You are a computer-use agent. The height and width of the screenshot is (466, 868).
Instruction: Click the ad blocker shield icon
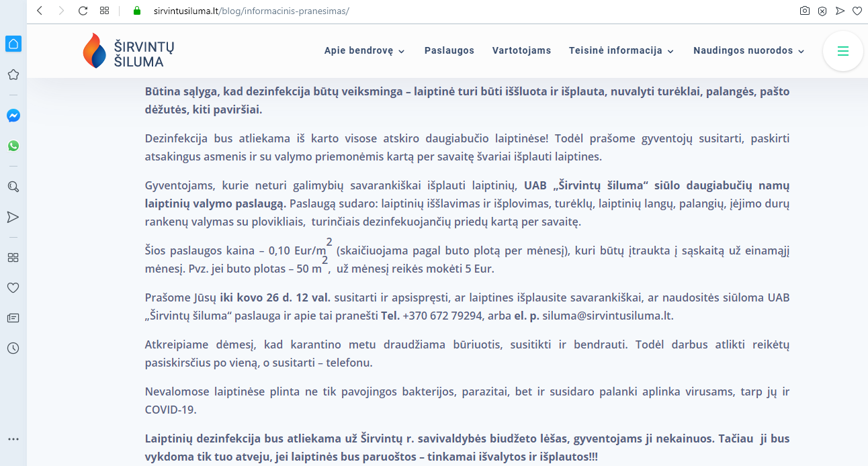pyautogui.click(x=822, y=11)
